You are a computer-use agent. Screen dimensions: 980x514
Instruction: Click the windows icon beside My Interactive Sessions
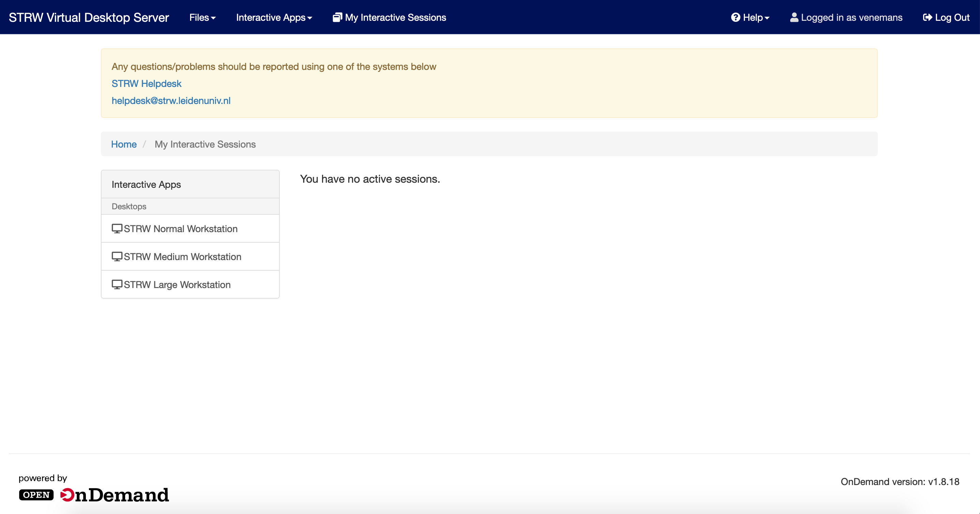(x=337, y=17)
